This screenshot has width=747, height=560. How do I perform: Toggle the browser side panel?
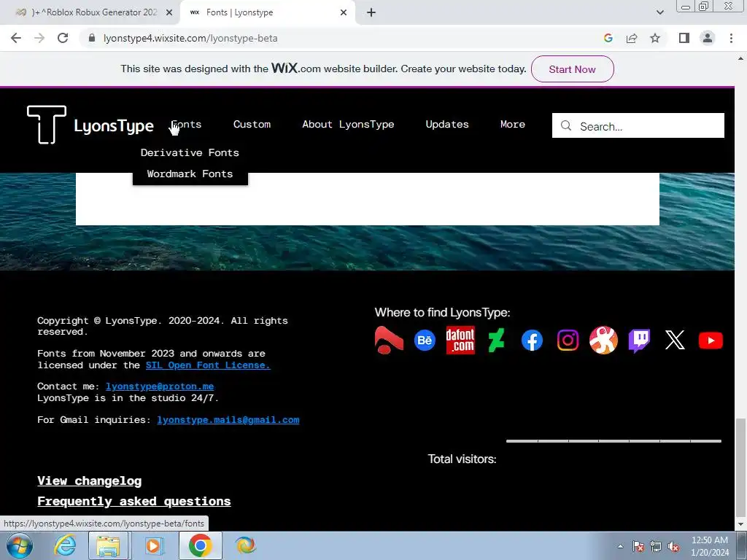[x=684, y=38]
